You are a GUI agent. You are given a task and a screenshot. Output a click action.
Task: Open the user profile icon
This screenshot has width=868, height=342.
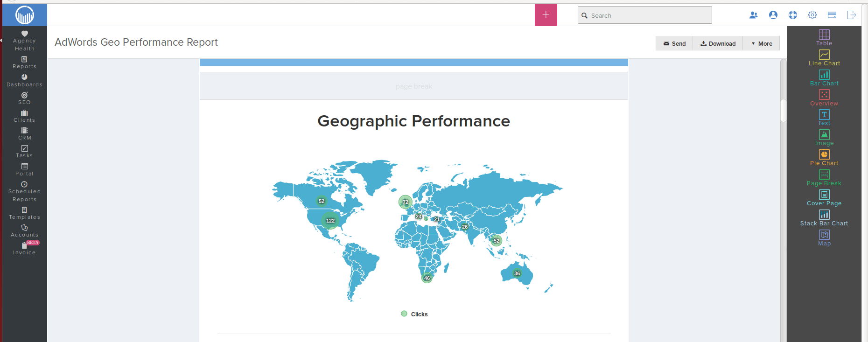773,15
